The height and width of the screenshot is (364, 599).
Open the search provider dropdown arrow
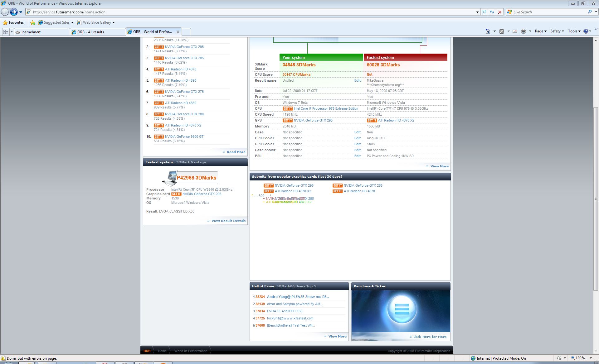[x=595, y=12]
